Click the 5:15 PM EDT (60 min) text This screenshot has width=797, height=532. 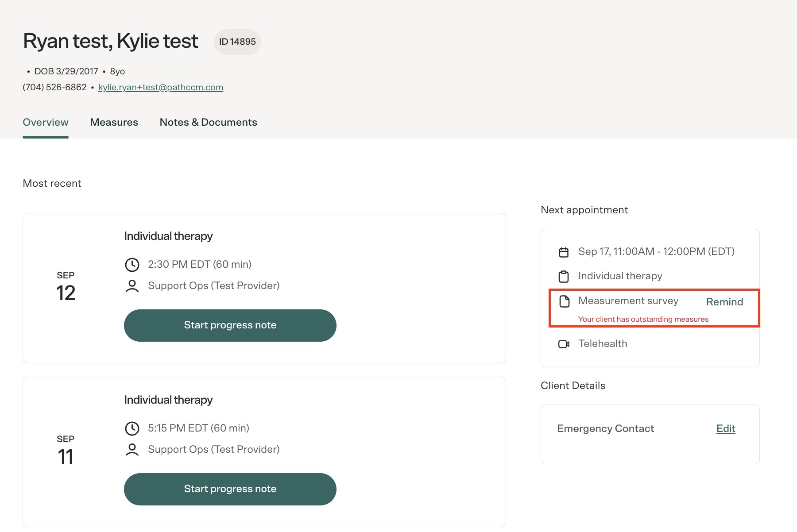(x=198, y=428)
